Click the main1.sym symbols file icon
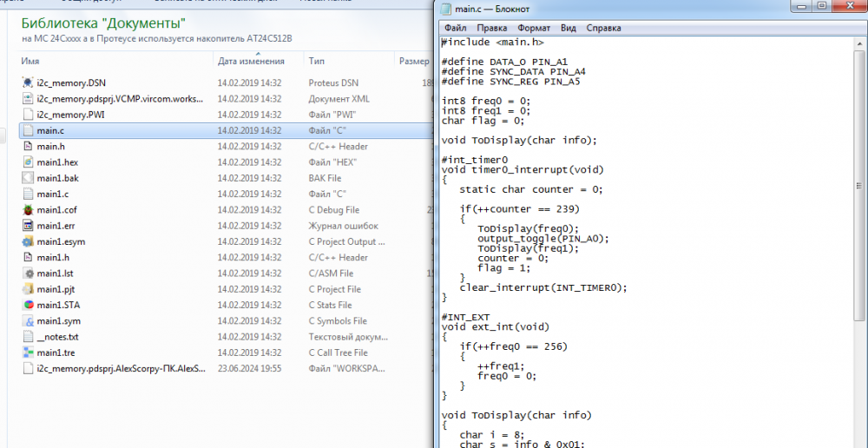Viewport: 868px width, 448px height. [29, 321]
